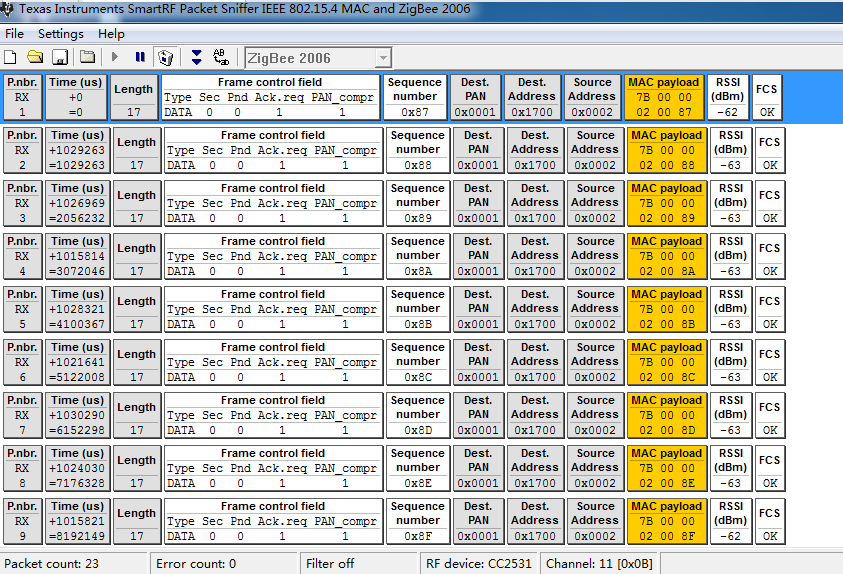Click time cell showing =1029263
843x574 pixels.
77,150
